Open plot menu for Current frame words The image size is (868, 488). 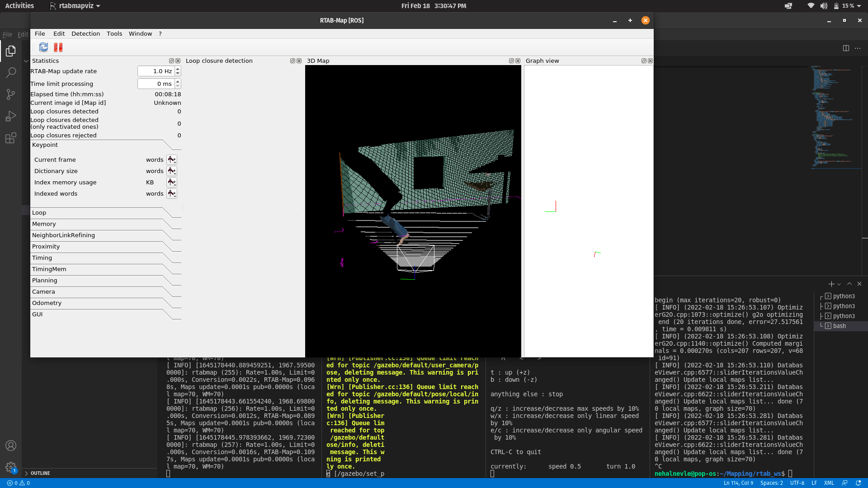pos(172,160)
